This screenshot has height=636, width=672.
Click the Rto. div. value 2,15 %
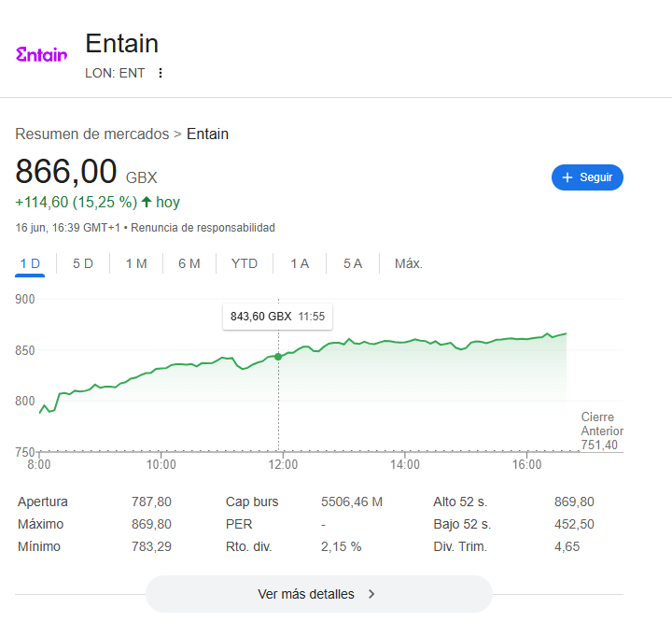tap(342, 546)
